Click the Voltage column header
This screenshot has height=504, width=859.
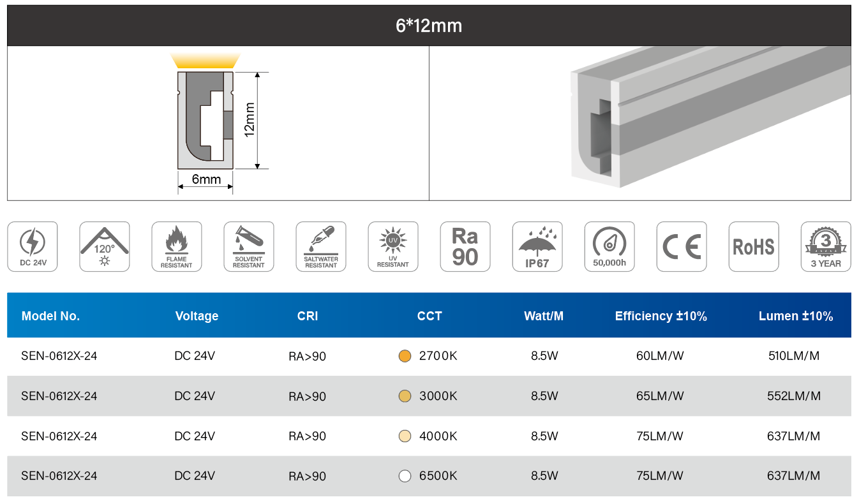click(197, 316)
